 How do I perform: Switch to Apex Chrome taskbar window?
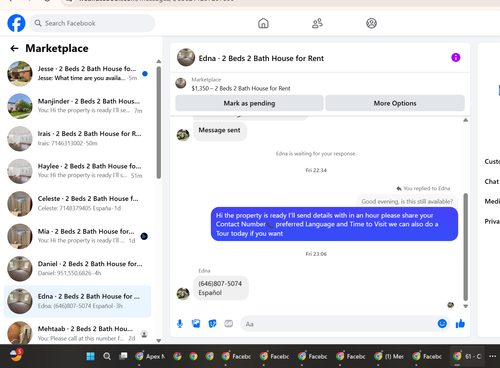(x=150, y=356)
